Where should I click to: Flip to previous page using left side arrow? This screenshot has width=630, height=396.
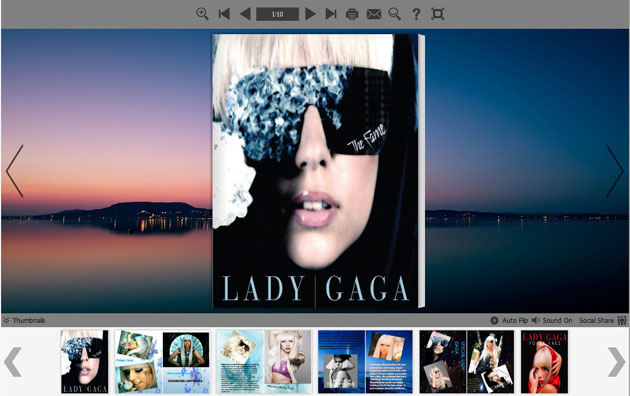point(14,171)
